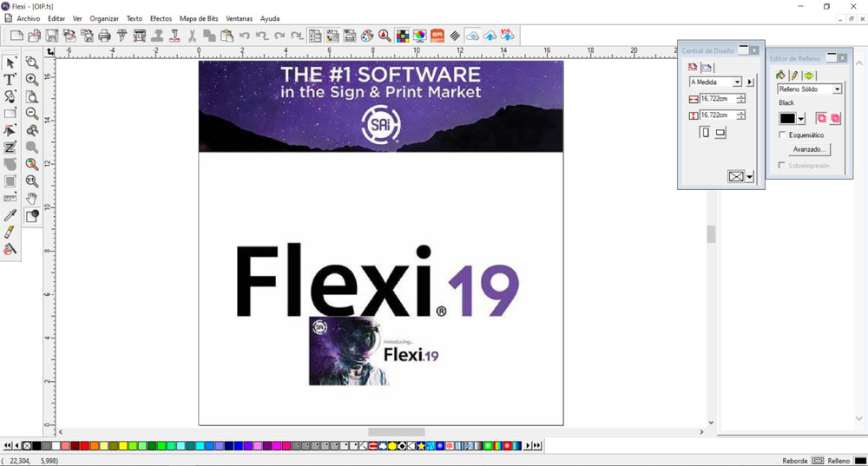868x466 pixels.
Task: Click the 1:1 actual size zoom tool
Action: tap(32, 181)
